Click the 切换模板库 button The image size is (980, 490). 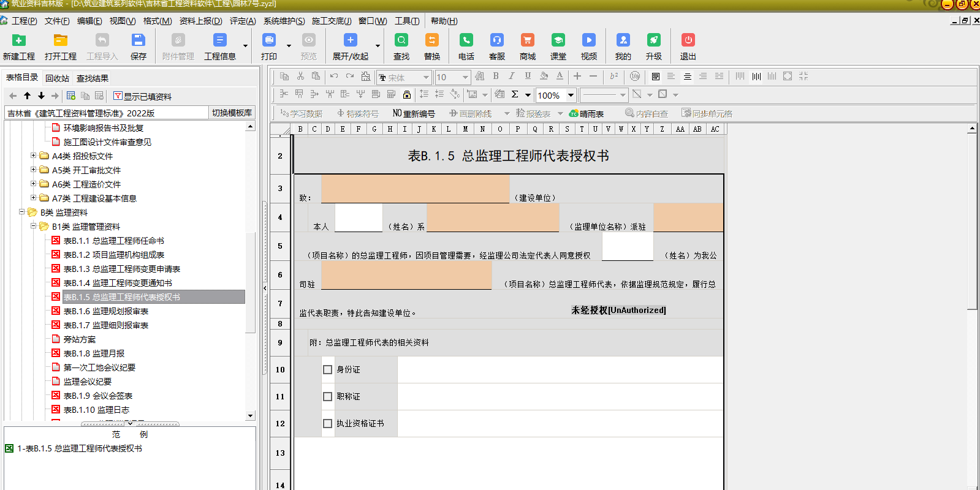tap(232, 113)
